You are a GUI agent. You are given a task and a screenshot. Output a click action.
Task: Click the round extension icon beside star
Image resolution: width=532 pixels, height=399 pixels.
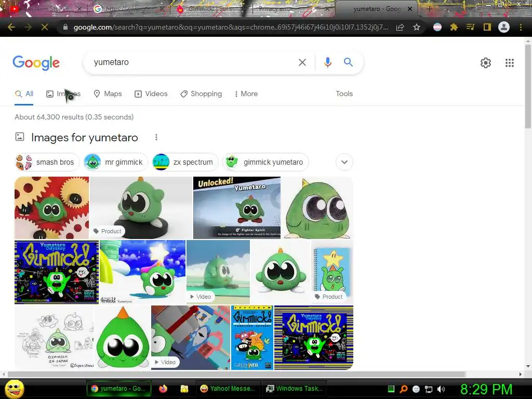(437, 27)
